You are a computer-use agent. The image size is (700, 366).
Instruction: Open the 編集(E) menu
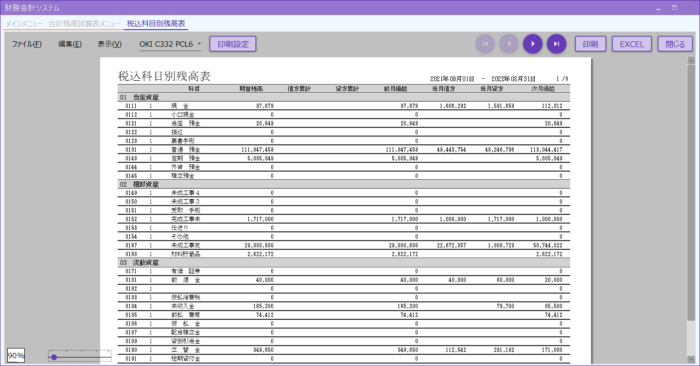click(70, 44)
